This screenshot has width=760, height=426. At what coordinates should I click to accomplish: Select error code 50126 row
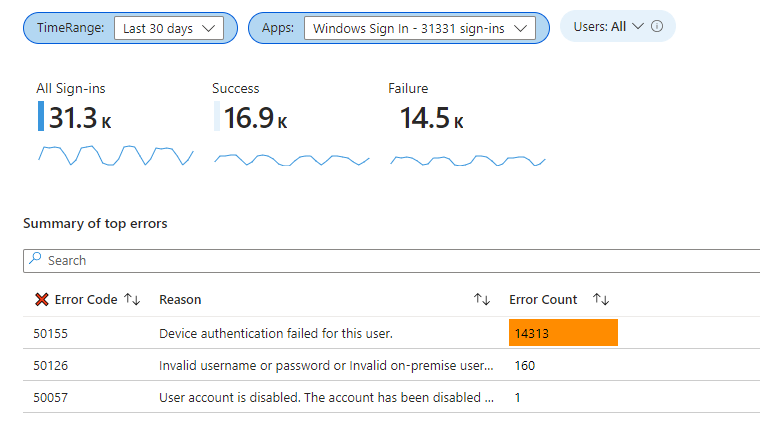[391, 365]
